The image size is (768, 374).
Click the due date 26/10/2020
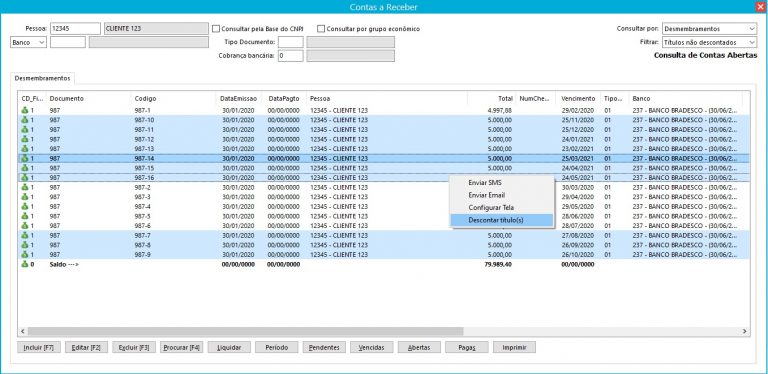(578, 255)
